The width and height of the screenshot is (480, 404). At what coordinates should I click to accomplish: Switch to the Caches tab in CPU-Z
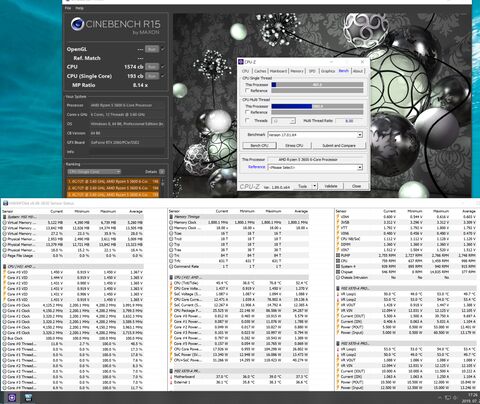[x=260, y=71]
